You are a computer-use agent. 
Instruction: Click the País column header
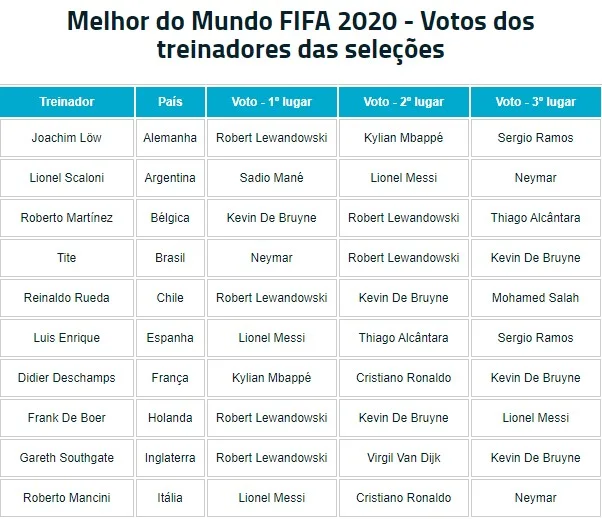tap(170, 102)
